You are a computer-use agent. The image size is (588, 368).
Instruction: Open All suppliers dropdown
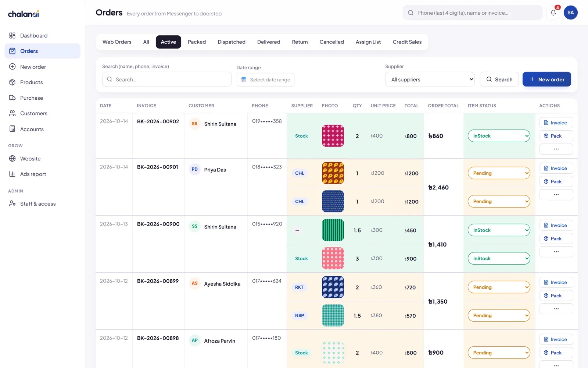tap(430, 79)
